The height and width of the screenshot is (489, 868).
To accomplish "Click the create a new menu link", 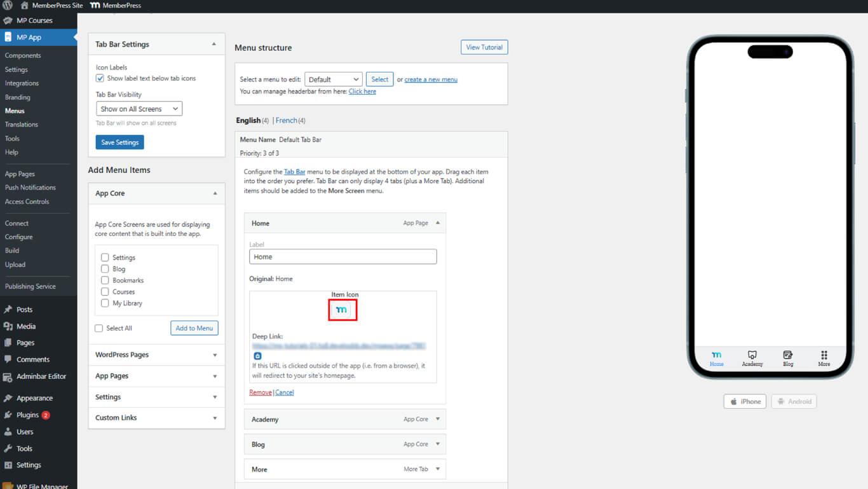I will (x=431, y=79).
